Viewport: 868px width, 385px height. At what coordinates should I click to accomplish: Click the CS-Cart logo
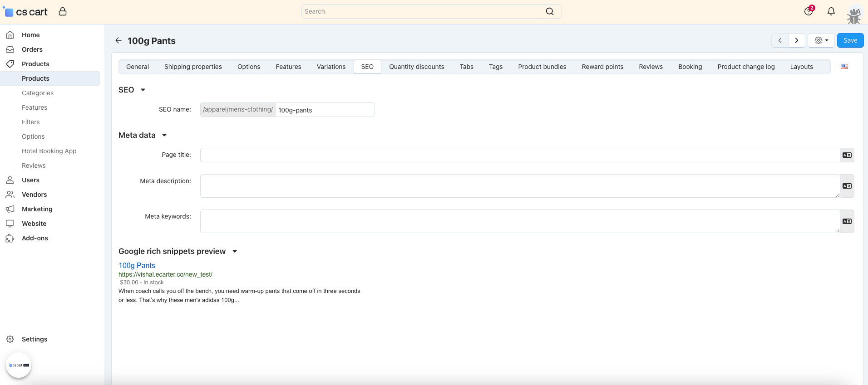pos(25,12)
